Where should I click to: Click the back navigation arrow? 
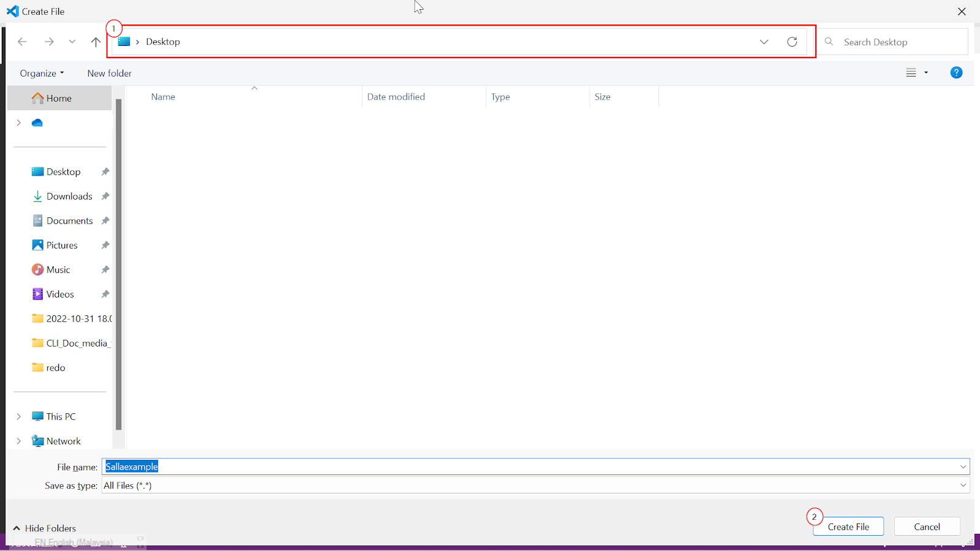tap(23, 42)
